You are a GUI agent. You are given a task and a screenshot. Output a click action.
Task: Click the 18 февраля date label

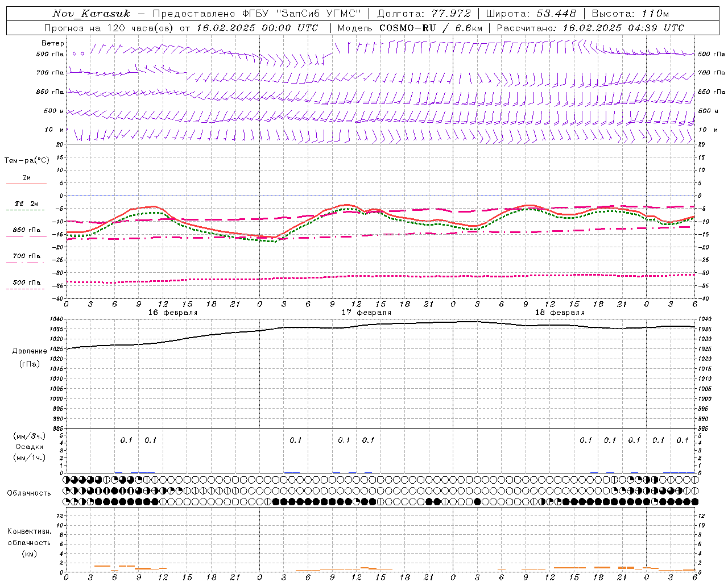[x=560, y=313]
